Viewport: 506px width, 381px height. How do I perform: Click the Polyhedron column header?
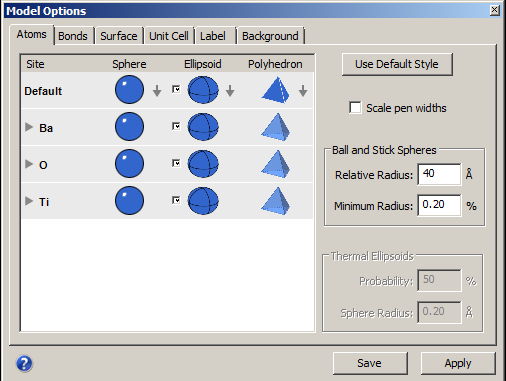coord(275,64)
